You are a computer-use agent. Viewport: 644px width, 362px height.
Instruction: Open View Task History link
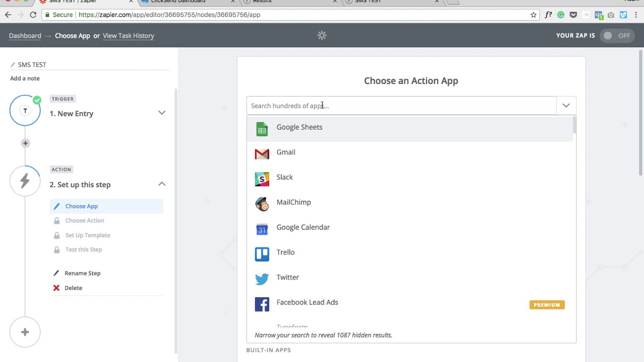point(128,36)
